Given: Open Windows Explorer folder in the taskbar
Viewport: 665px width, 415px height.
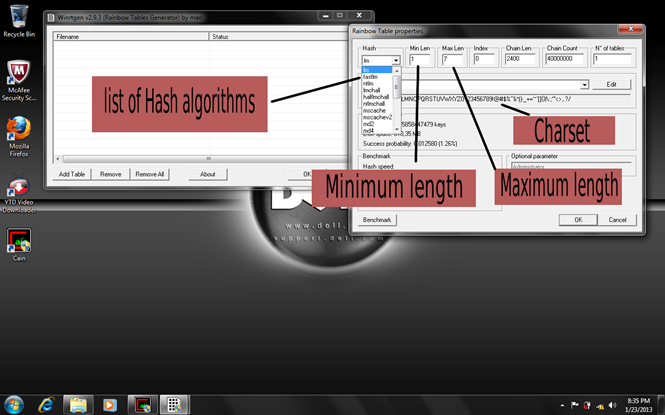Looking at the screenshot, I should (x=77, y=404).
